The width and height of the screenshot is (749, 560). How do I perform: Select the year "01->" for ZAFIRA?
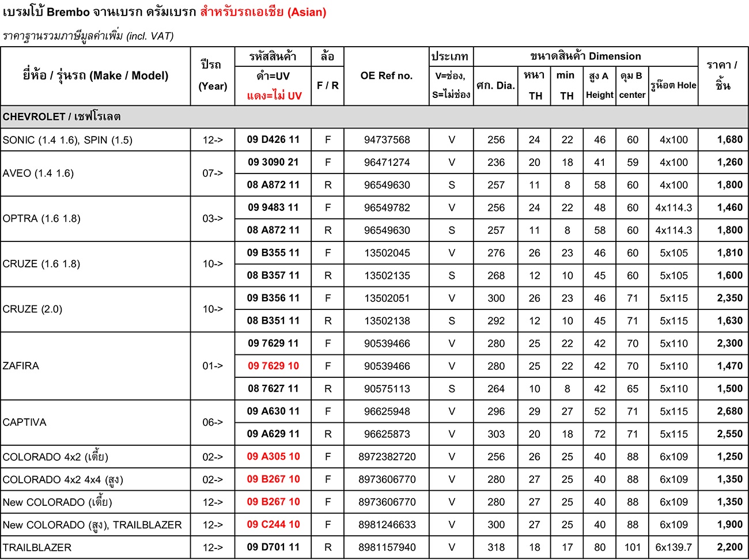point(213,366)
